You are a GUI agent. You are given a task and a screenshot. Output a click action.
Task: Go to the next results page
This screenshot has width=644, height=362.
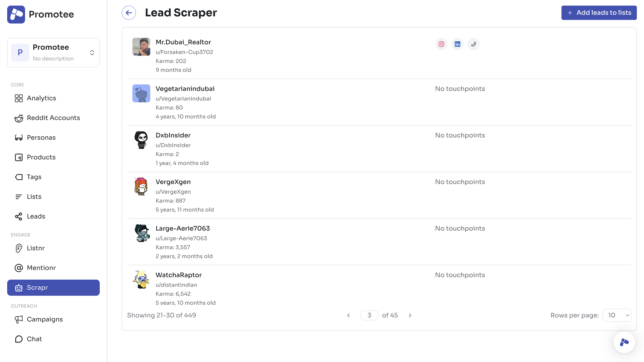(x=410, y=315)
